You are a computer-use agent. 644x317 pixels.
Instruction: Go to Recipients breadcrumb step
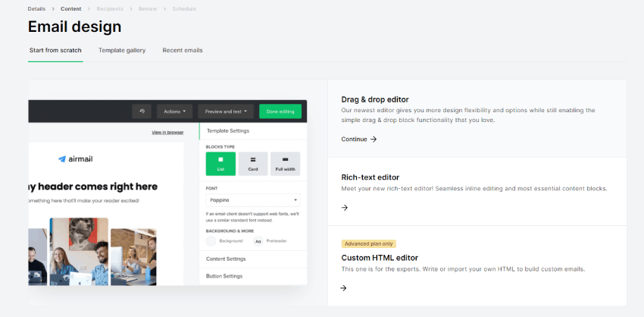(110, 8)
